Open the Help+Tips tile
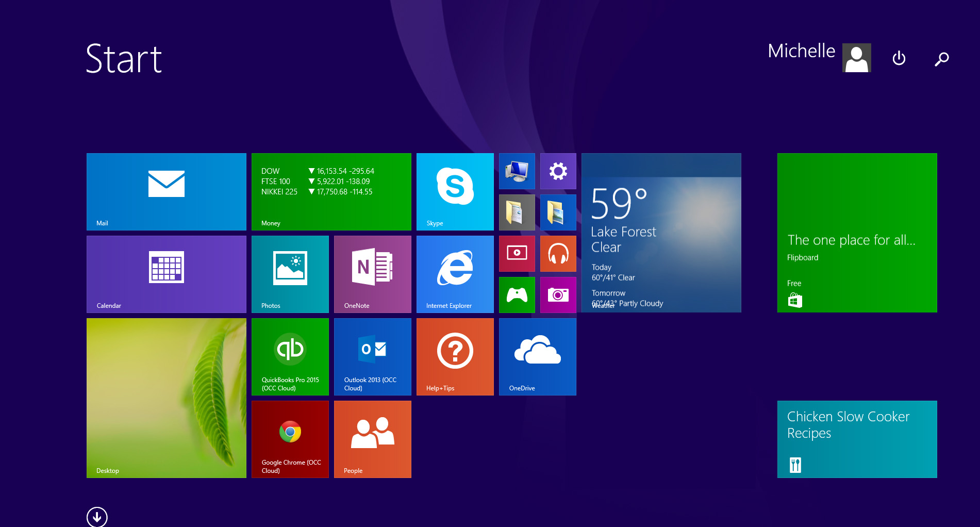The image size is (980, 527). (455, 356)
